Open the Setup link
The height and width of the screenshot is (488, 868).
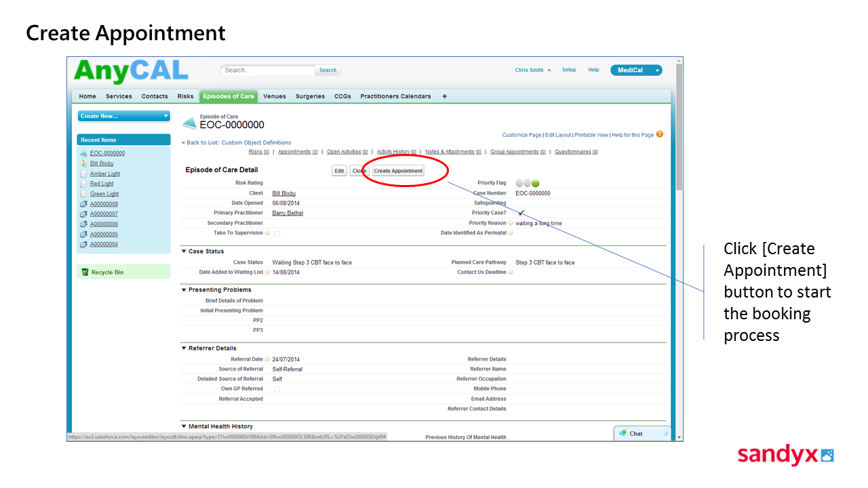569,70
